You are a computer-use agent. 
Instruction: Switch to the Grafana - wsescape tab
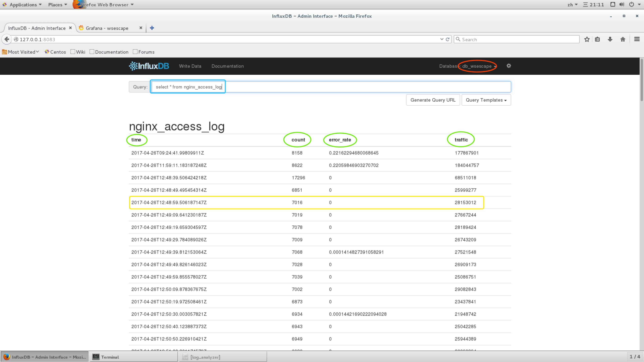pyautogui.click(x=107, y=28)
